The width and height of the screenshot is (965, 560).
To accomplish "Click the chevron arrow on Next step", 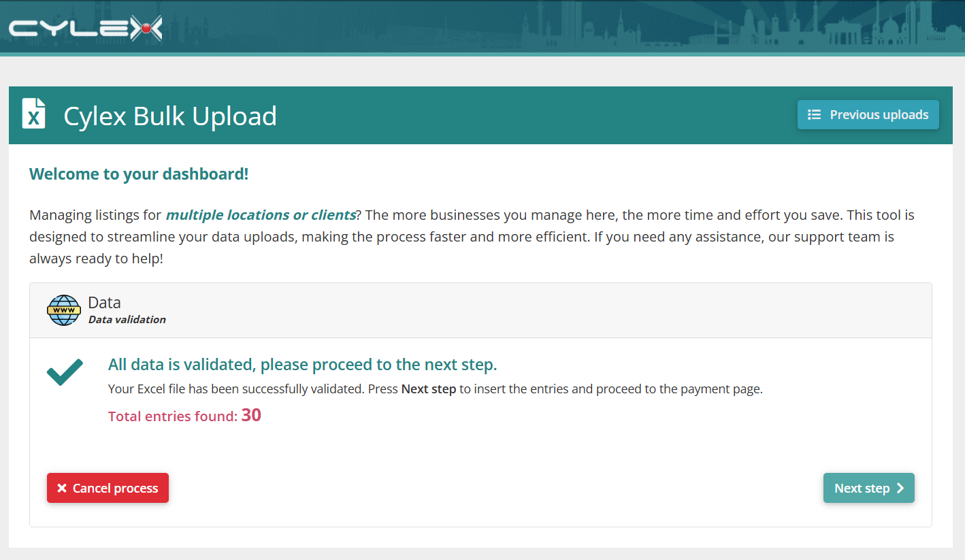I will pos(900,488).
